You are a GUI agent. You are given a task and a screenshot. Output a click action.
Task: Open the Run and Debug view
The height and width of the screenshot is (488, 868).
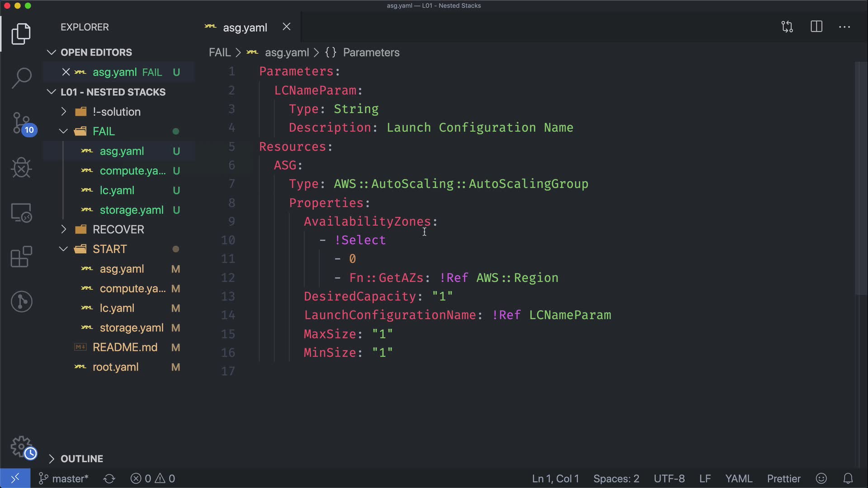click(x=21, y=168)
